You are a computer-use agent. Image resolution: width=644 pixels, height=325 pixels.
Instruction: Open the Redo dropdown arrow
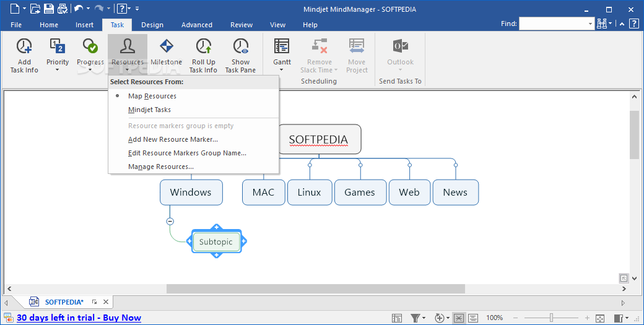pyautogui.click(x=109, y=9)
